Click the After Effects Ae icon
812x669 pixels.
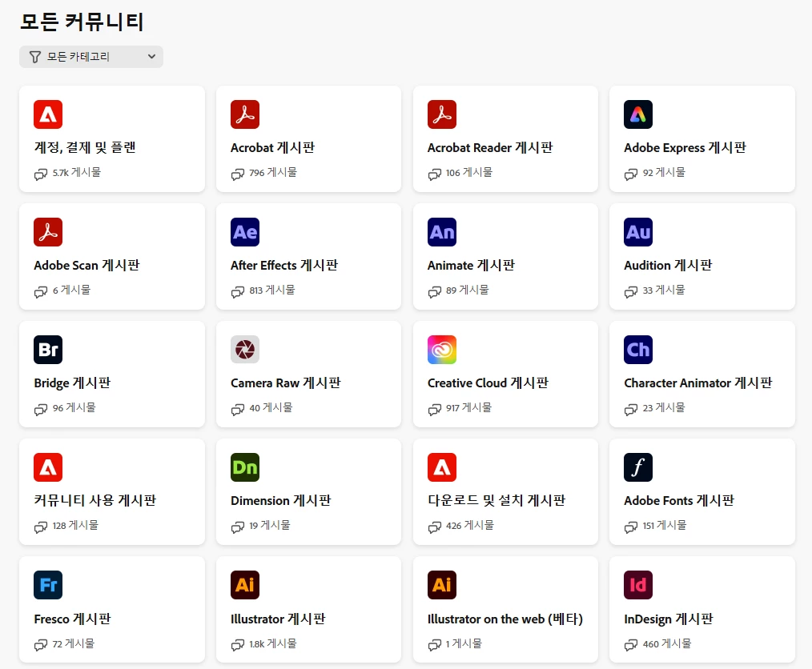245,232
